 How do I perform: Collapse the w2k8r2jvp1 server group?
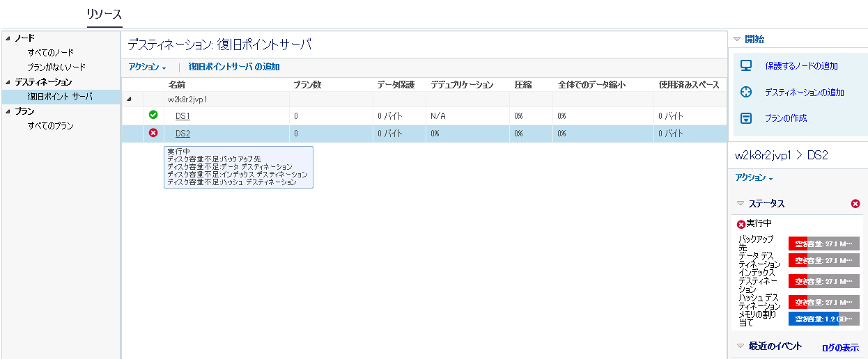click(x=129, y=100)
